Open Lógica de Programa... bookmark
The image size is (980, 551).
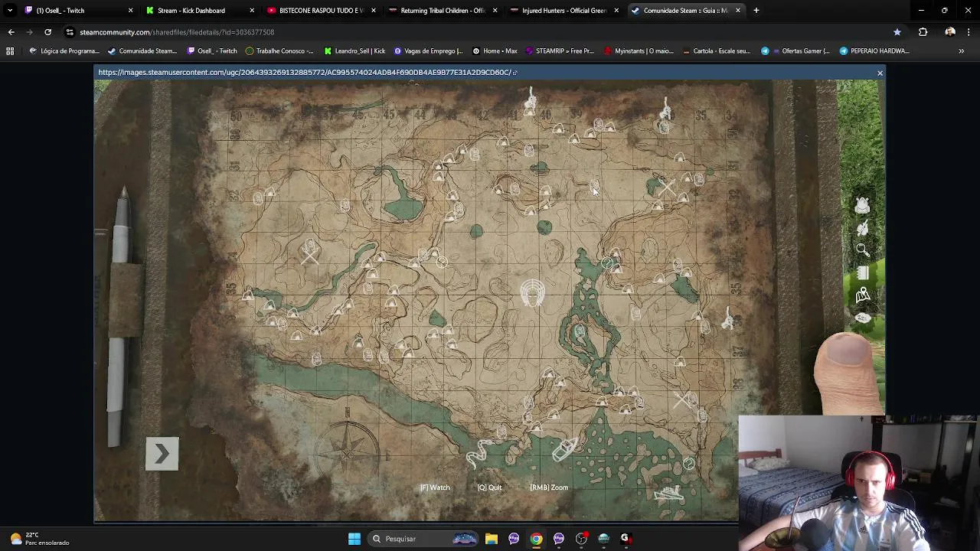pos(64,51)
